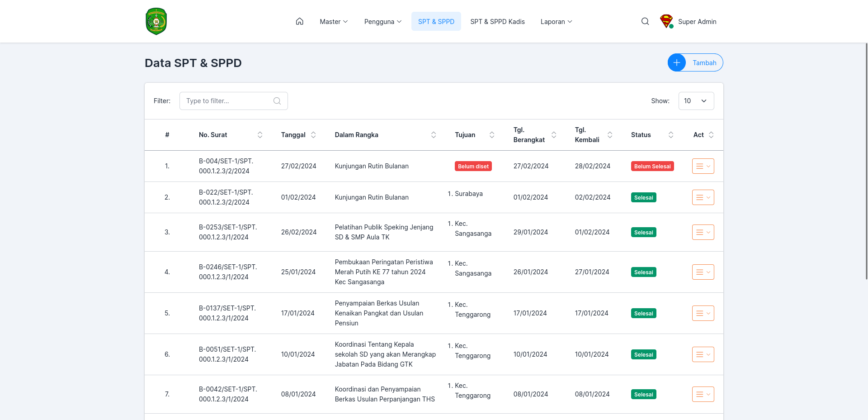Click the blue plus icon beside Tambah
The width and height of the screenshot is (868, 420).
pos(677,62)
